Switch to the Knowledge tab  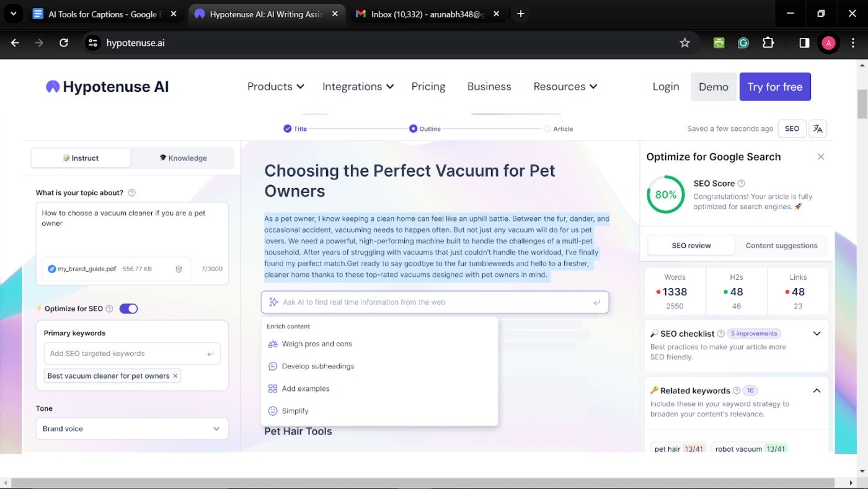[183, 158]
